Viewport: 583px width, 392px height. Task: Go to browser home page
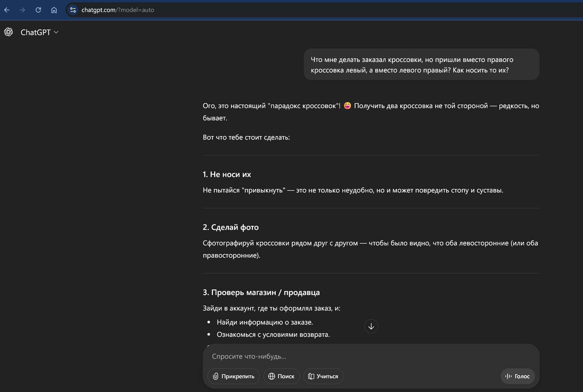pyautogui.click(x=54, y=10)
